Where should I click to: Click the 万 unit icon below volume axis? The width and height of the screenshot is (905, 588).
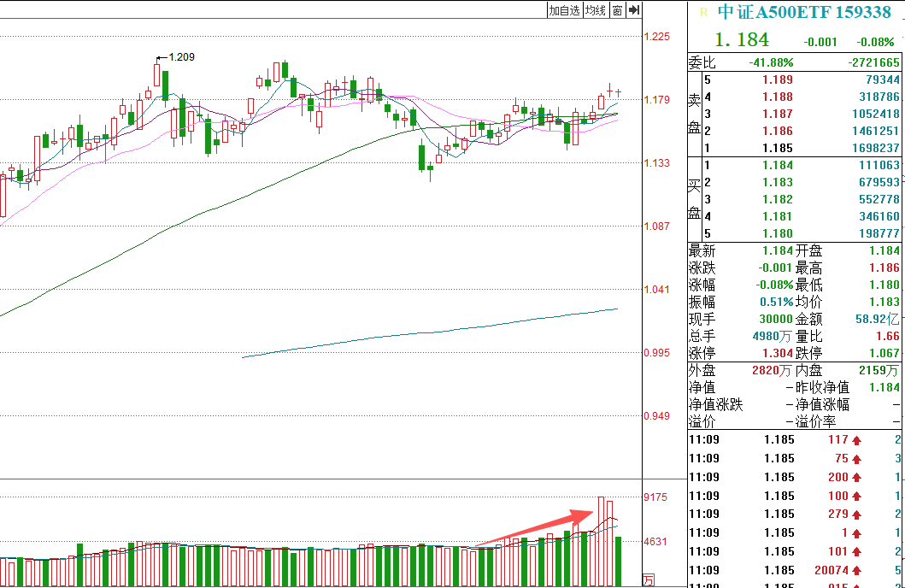point(649,580)
